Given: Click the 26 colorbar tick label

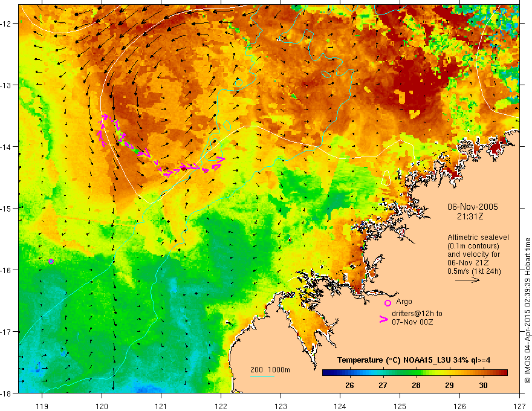Looking at the screenshot, I should click(x=349, y=385).
